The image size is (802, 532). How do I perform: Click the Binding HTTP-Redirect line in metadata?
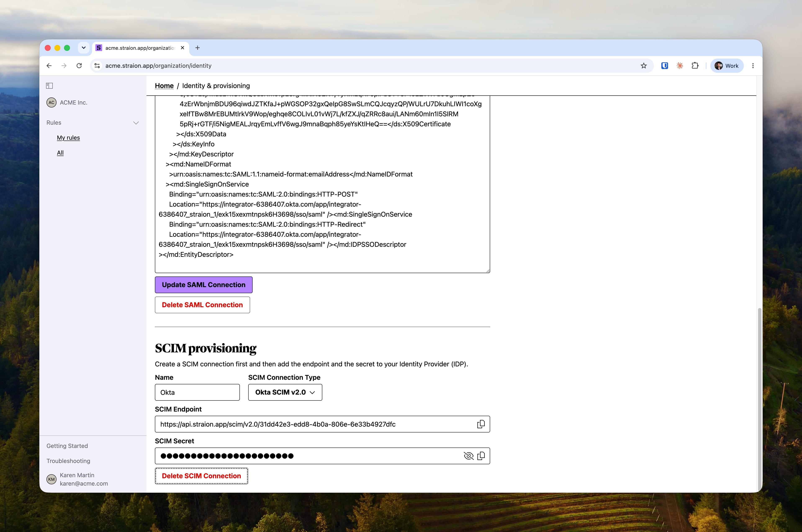coord(267,224)
